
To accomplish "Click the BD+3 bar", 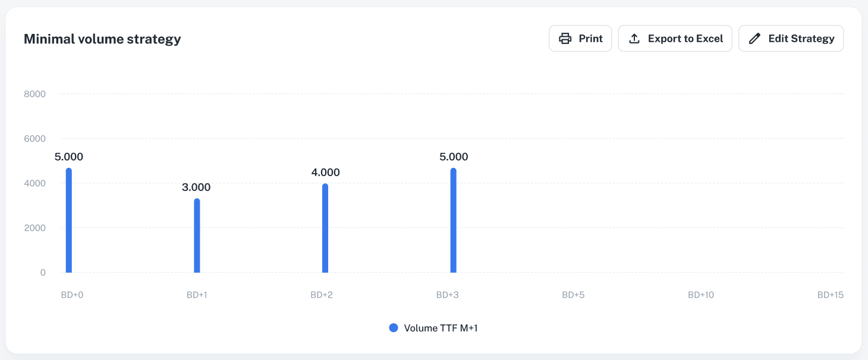I will coord(453,220).
